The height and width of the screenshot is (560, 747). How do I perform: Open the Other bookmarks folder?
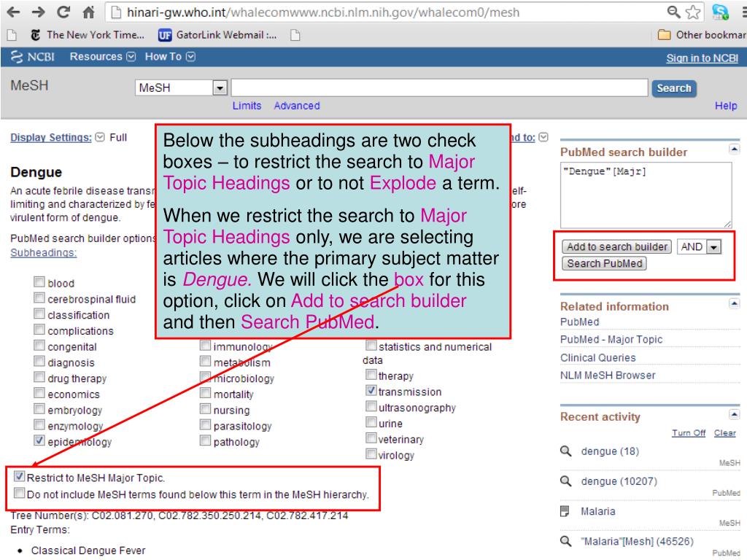[x=703, y=35]
